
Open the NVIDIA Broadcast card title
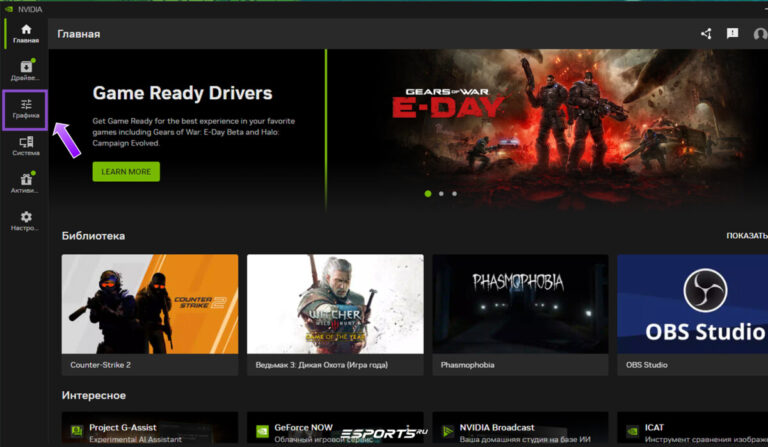497,427
